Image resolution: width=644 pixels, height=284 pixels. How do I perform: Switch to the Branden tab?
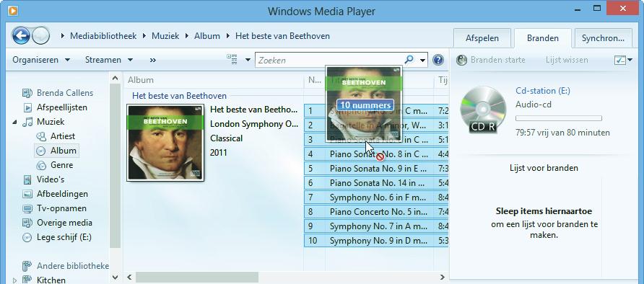pyautogui.click(x=542, y=38)
